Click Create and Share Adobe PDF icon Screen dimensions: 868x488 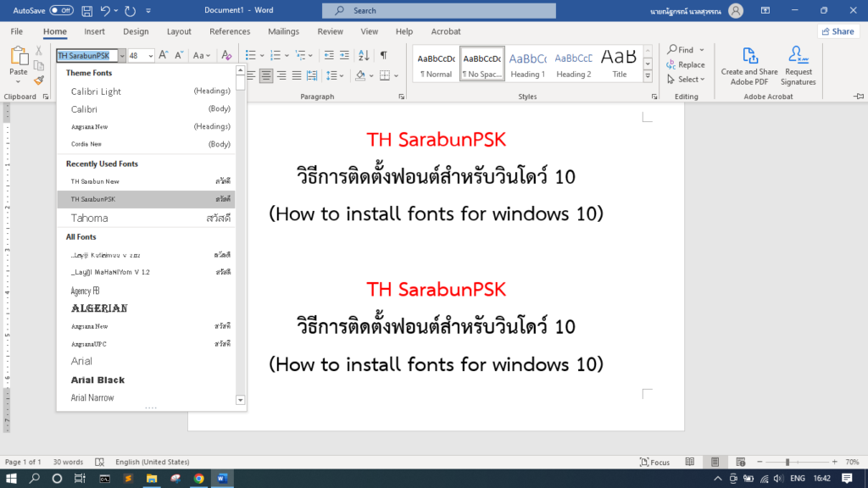click(749, 64)
